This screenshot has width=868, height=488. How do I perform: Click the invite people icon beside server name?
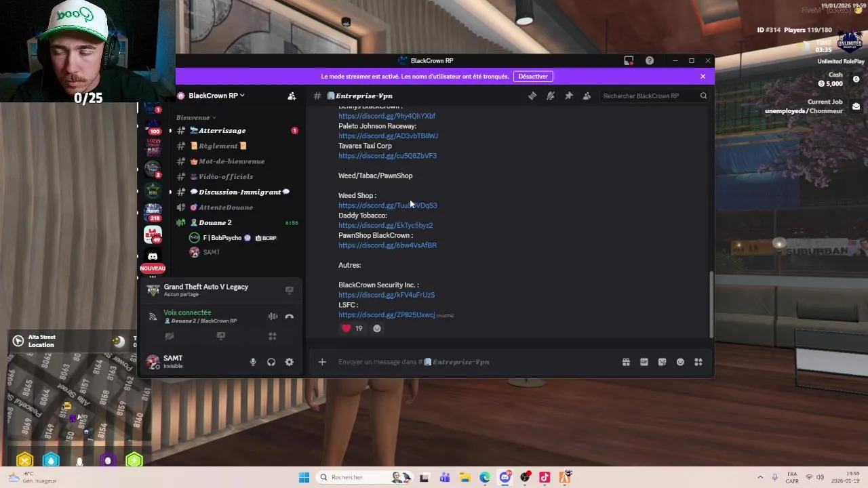point(292,96)
